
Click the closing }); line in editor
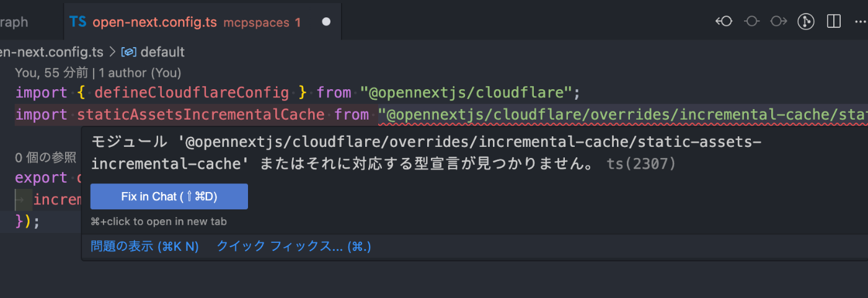(27, 221)
